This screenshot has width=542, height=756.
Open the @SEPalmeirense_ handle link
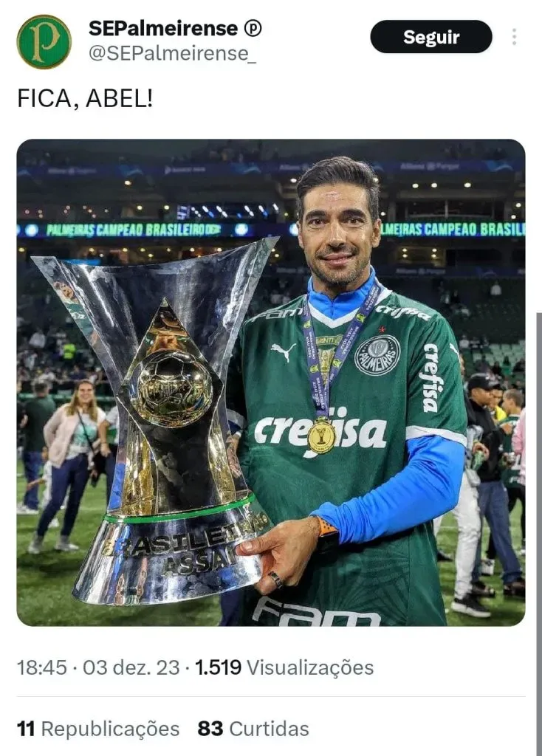pyautogui.click(x=172, y=53)
